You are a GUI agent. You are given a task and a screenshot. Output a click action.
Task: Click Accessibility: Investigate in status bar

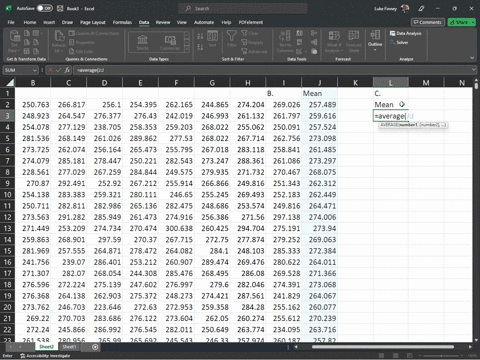(x=45, y=356)
